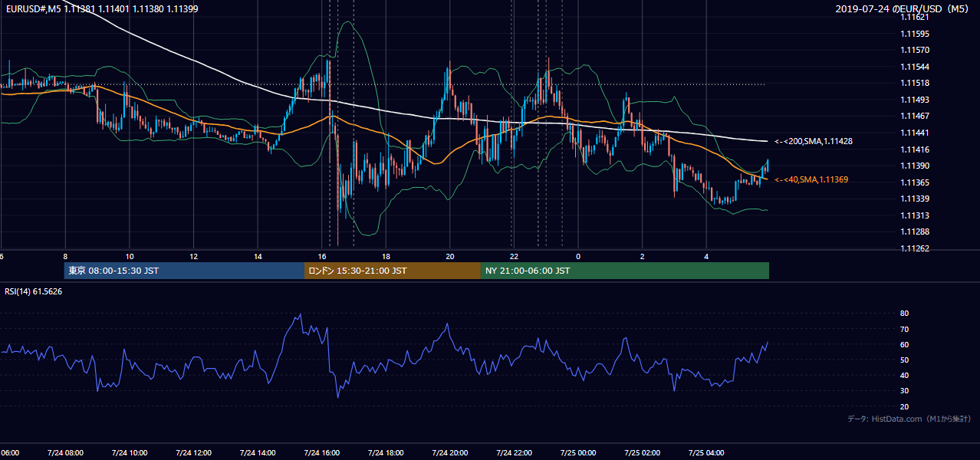The image size is (980, 460).
Task: Click the HistData.com data source credit
Action: [909, 419]
